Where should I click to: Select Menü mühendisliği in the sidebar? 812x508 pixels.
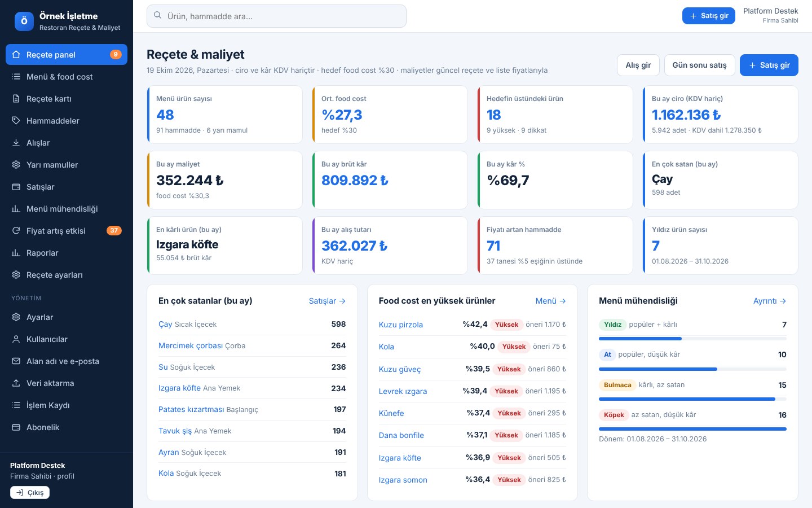(67, 209)
